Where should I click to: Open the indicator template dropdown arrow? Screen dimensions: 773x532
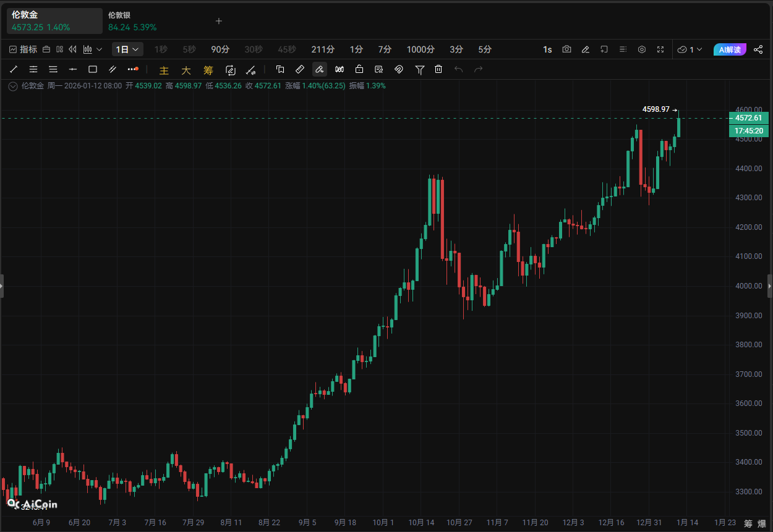[x=100, y=49]
